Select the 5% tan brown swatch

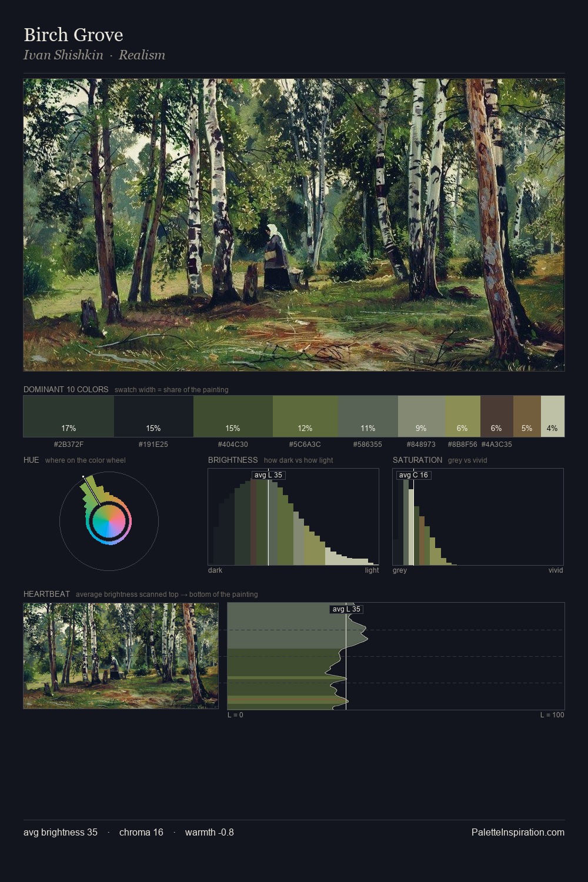pyautogui.click(x=527, y=416)
